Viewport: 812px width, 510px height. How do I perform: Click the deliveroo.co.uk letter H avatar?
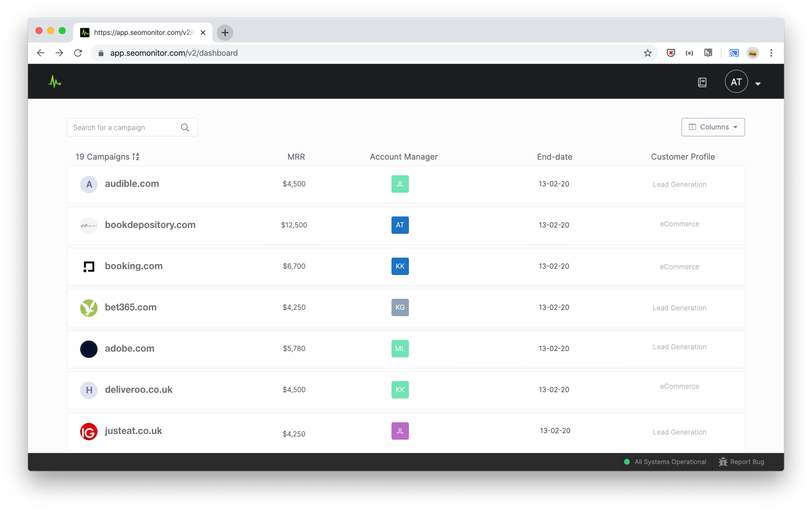(x=89, y=390)
